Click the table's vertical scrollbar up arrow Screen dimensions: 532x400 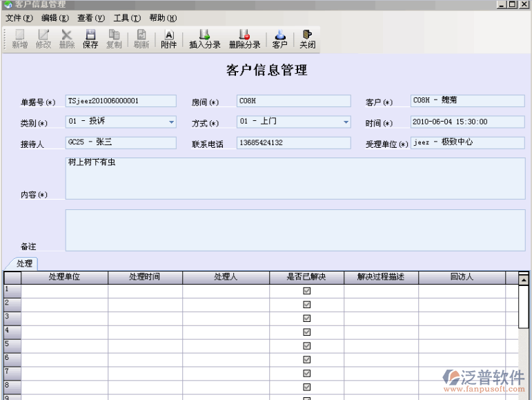[523, 279]
